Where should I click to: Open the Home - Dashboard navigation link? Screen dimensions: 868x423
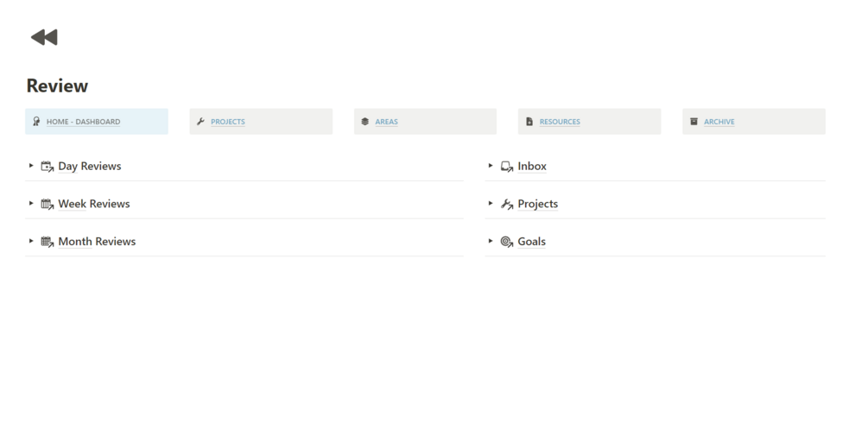tap(83, 122)
